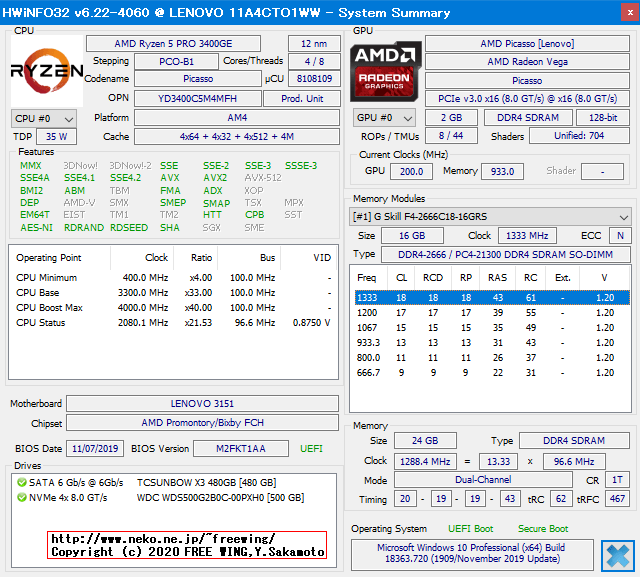Click the green check icon for SATA drive
The height and width of the screenshot is (577, 640).
[x=21, y=482]
